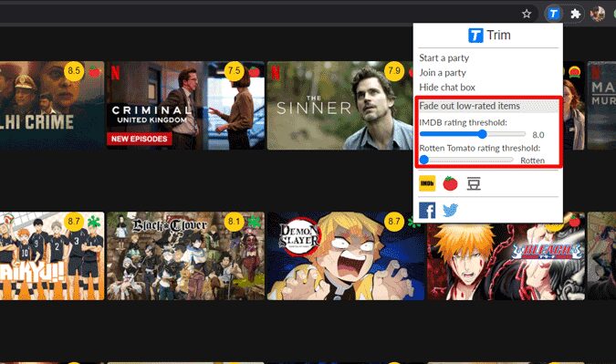Click the 8.7 rating badge on Haikyu
This screenshot has width=616, height=364.
[x=74, y=222]
